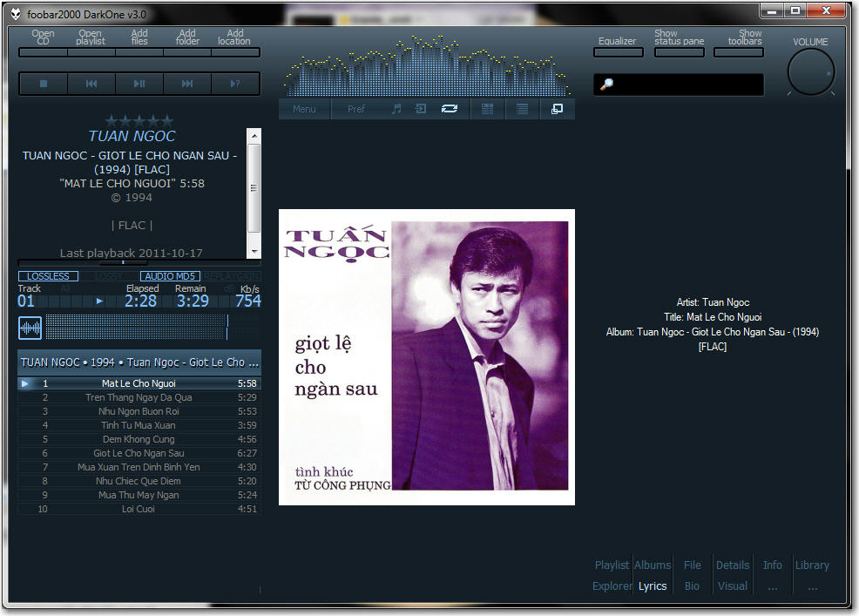Click the waveform seekbar icon

pos(30,328)
